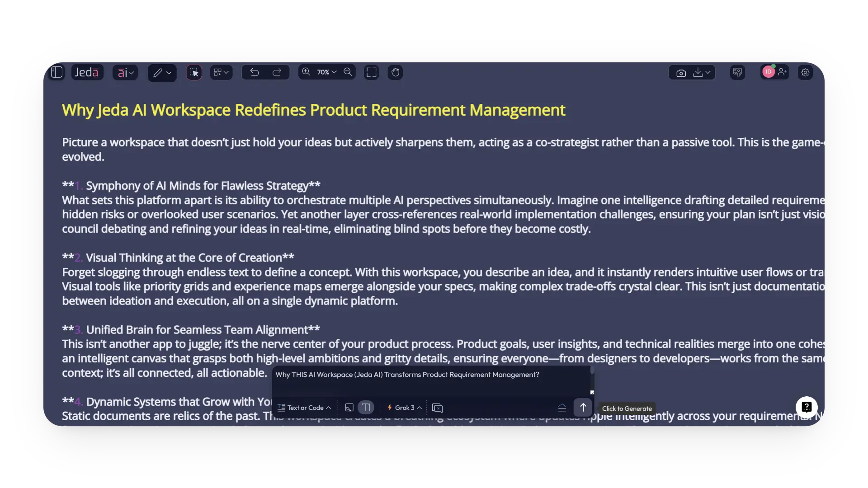Invite a collaborator via add-user button
This screenshot has height=488, width=868.
(x=783, y=71)
